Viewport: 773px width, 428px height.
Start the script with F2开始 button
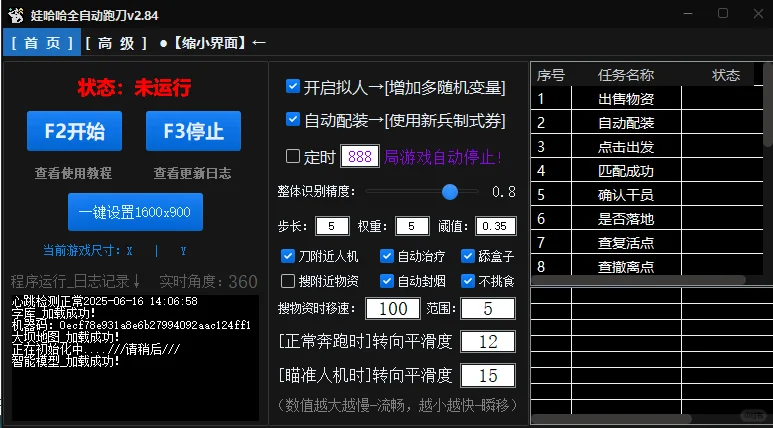(74, 131)
